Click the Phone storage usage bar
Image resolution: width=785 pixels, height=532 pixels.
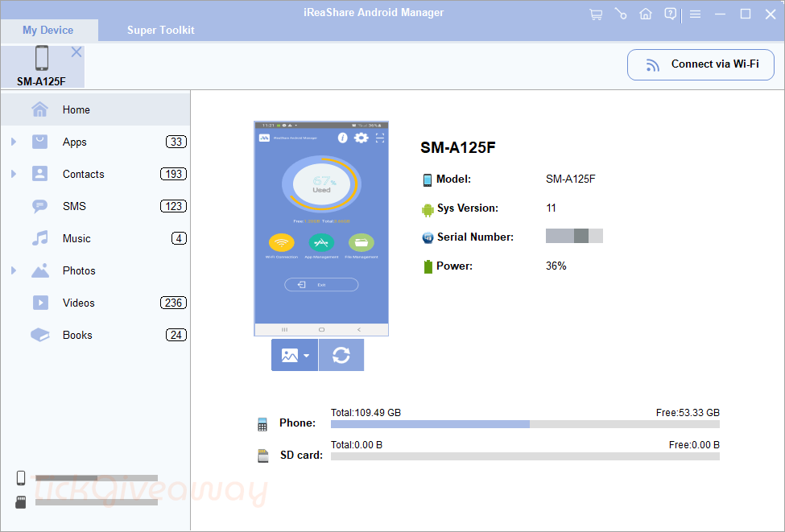[x=525, y=424]
